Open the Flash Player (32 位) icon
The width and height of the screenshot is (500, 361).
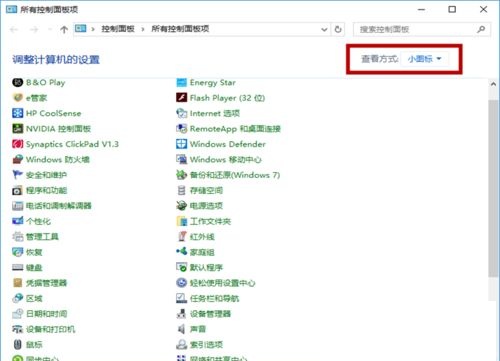coord(181,98)
